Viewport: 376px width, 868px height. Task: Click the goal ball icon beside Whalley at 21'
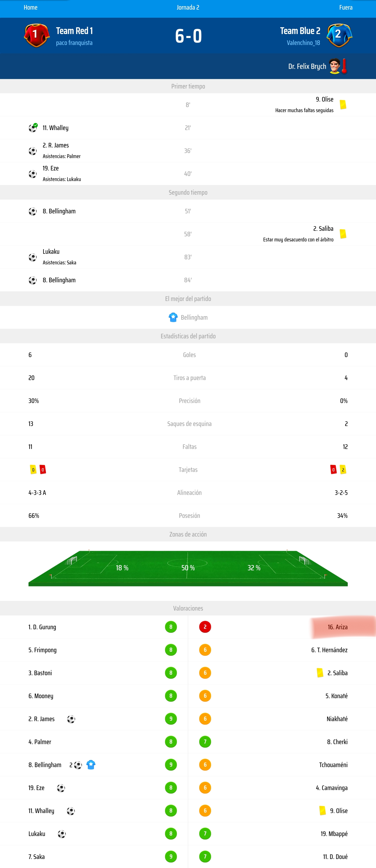point(33,128)
